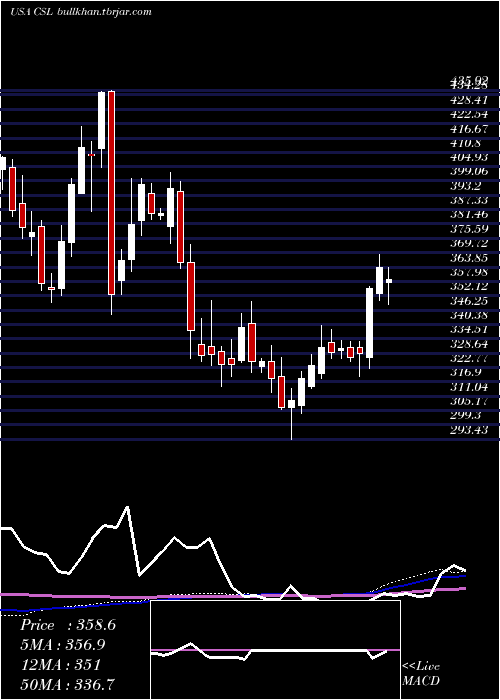500x700 pixels.
Task: Select the 316.9 price axis label
Action: [x=466, y=372]
